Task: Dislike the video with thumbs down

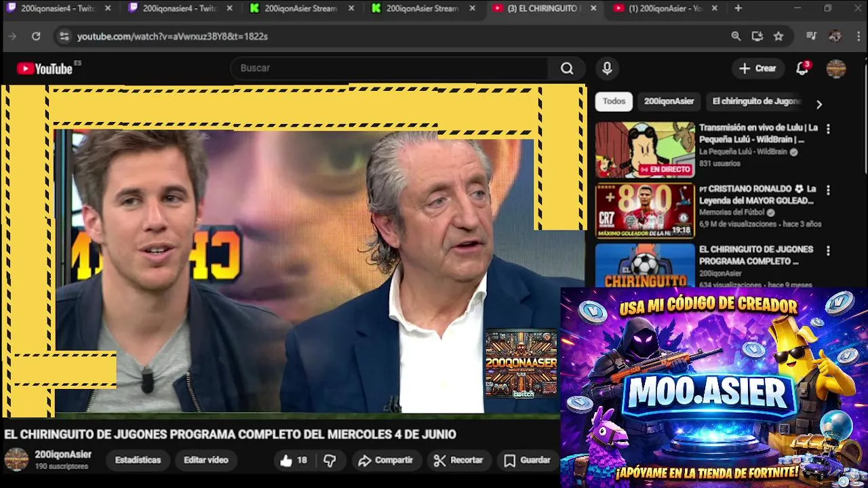Action: tap(330, 460)
